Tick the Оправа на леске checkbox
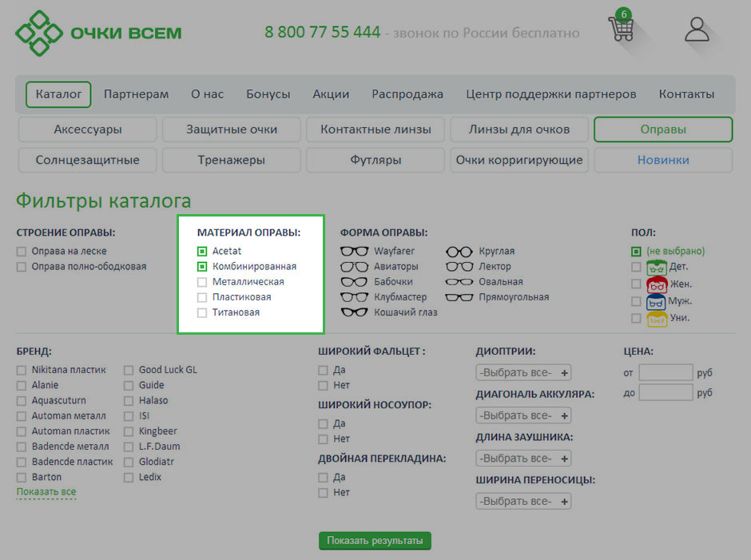The width and height of the screenshot is (751, 560). point(22,252)
